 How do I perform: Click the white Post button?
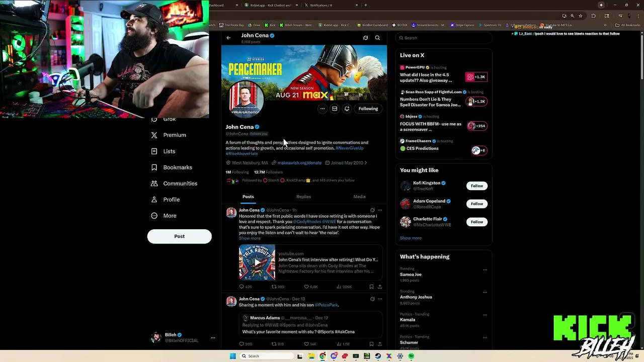(179, 236)
